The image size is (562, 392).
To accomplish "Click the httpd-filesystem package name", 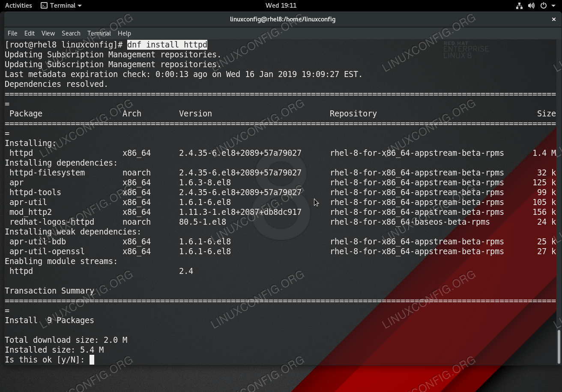I will pyautogui.click(x=47, y=173).
